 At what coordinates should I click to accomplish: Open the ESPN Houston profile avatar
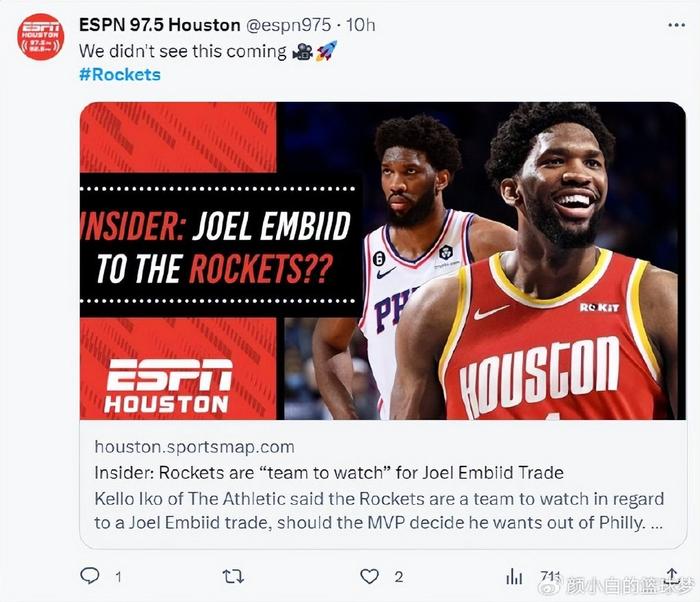[41, 37]
